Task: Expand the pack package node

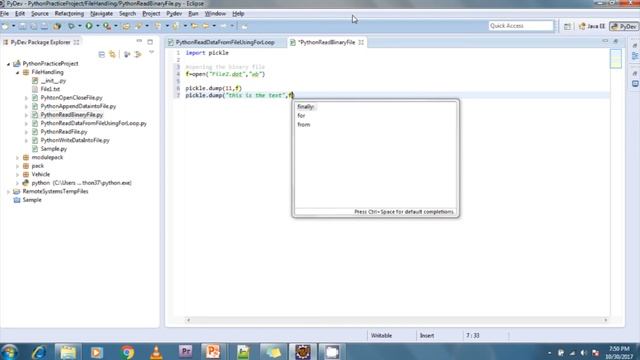Action: (x=18, y=166)
